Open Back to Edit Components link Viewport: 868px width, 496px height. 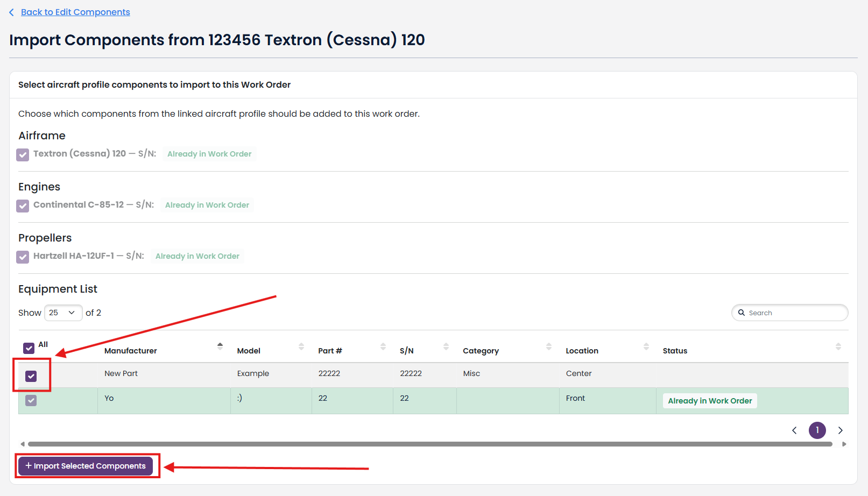(75, 12)
